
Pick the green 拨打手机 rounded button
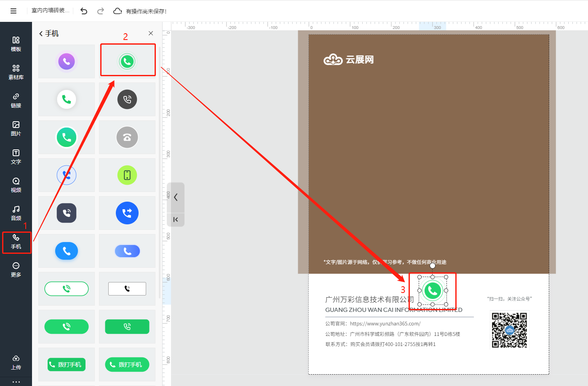point(127,365)
